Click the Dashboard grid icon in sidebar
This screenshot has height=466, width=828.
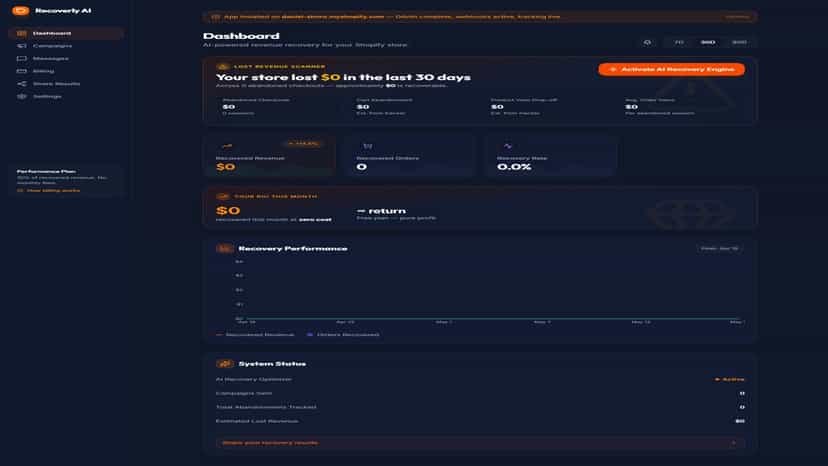(22, 33)
